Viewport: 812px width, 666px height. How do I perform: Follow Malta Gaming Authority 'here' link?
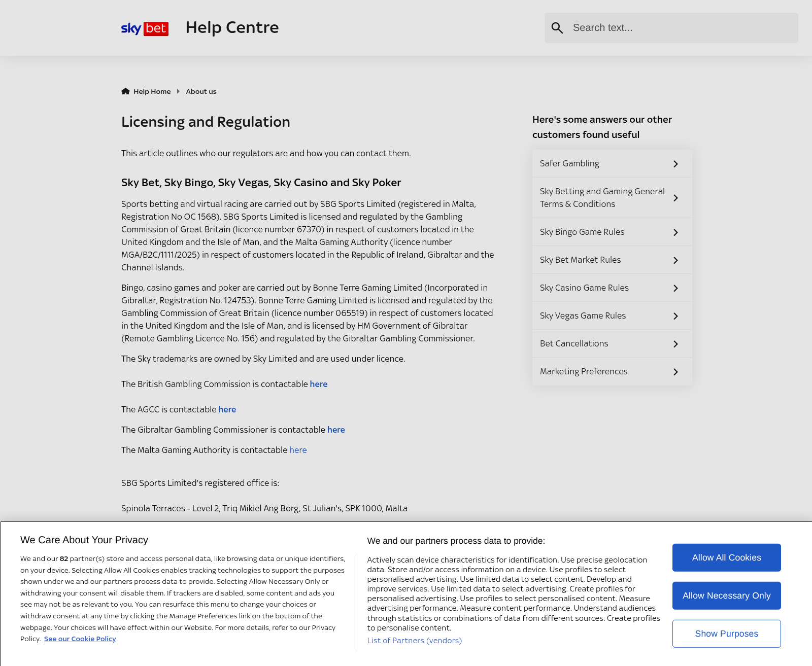[x=298, y=450]
